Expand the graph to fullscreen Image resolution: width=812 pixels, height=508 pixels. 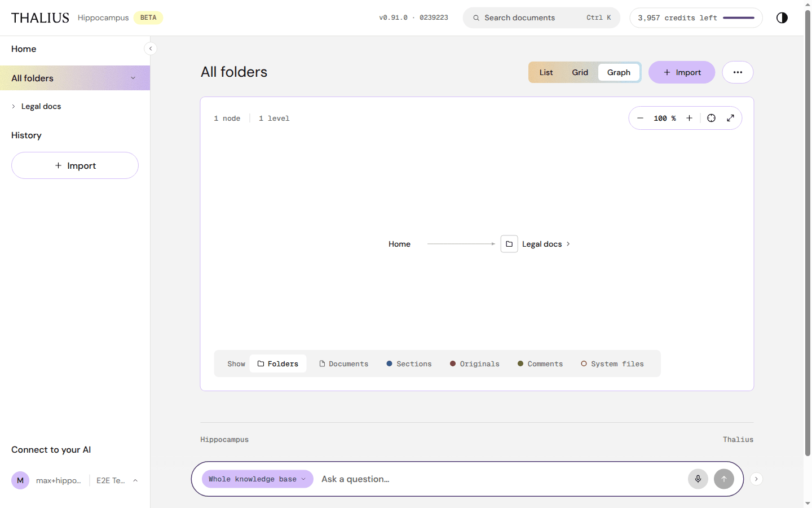(x=730, y=118)
